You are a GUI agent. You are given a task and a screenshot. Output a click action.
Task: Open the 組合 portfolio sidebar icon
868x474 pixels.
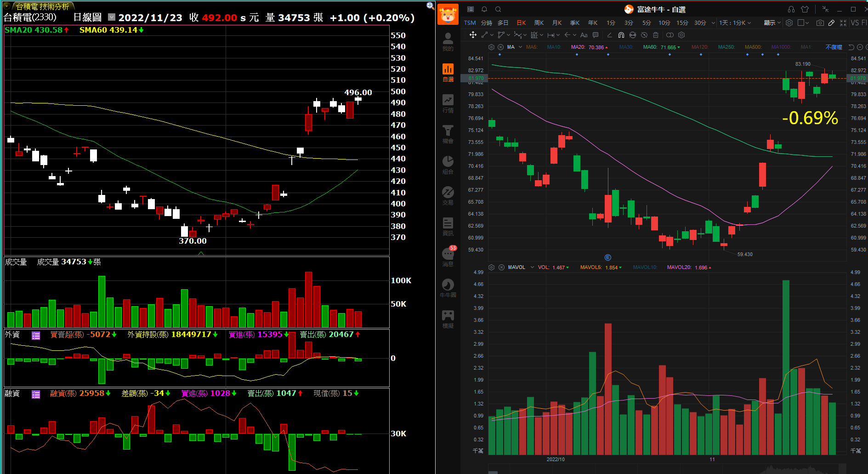point(448,165)
